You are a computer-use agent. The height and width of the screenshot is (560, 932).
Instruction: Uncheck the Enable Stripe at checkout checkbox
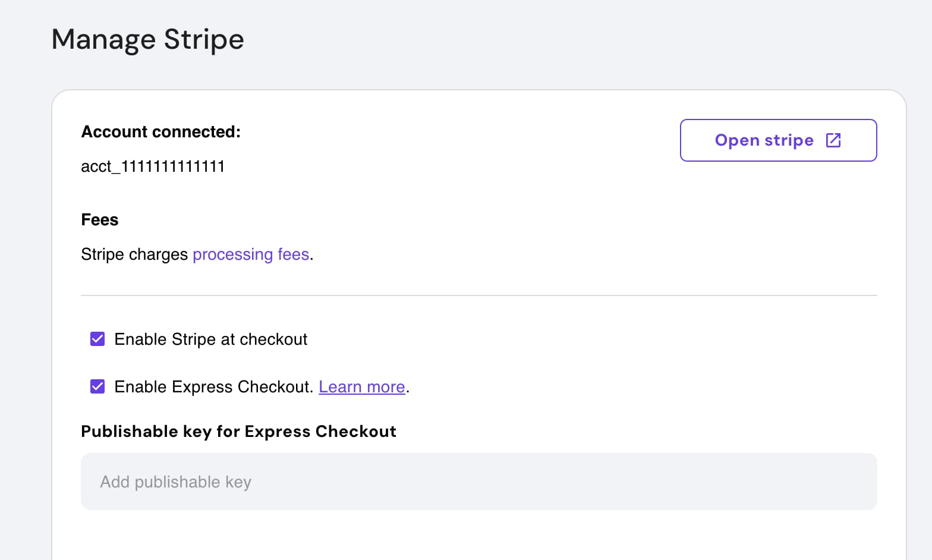[97, 339]
